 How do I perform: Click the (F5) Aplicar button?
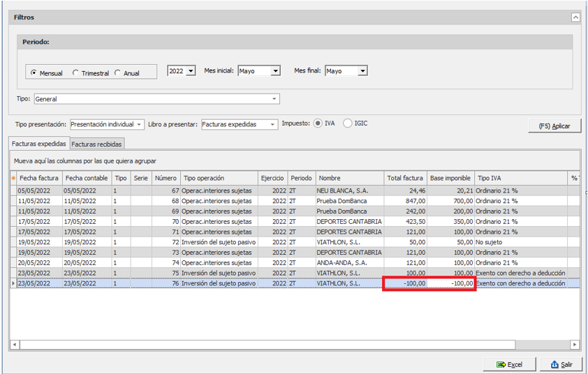click(x=554, y=126)
